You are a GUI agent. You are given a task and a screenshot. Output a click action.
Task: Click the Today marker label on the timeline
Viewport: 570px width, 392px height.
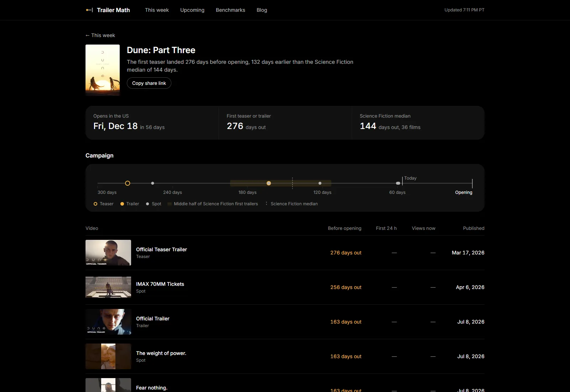410,178
